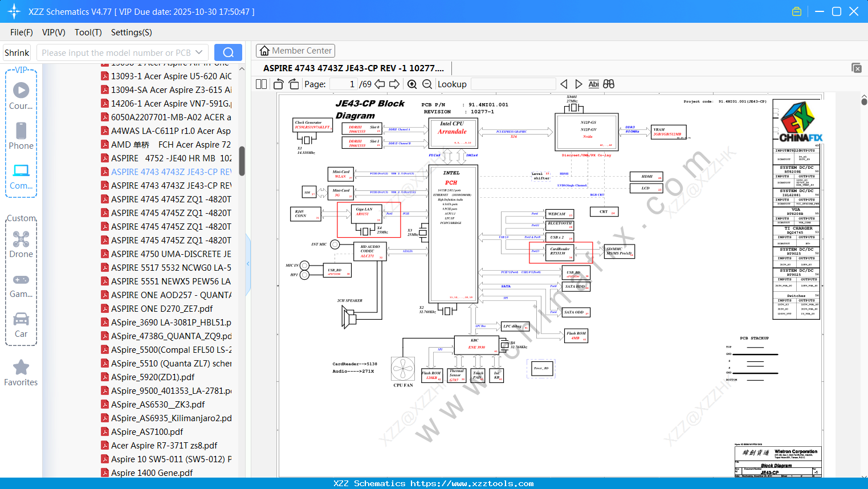Open the Member Center button
The image size is (868, 489).
coord(296,51)
